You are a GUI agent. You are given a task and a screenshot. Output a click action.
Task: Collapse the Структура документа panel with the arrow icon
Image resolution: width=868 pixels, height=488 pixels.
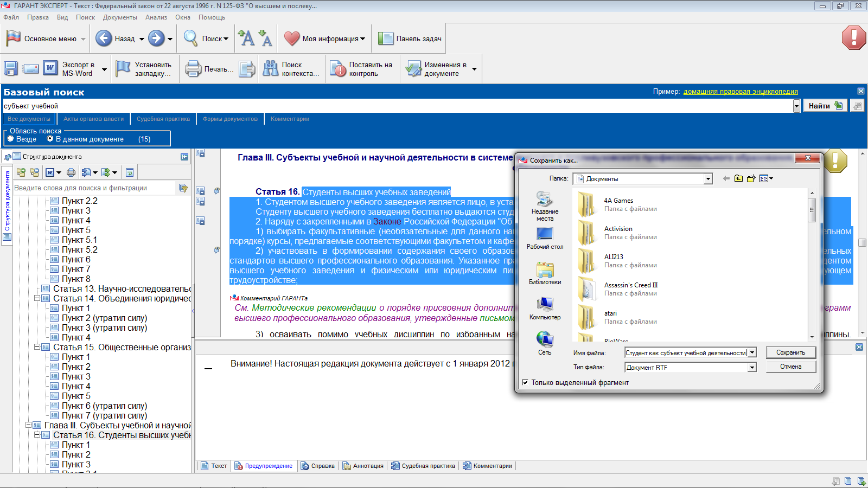point(184,157)
